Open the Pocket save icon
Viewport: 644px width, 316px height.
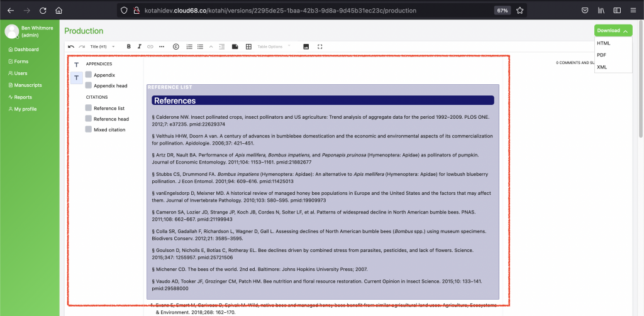(586, 10)
